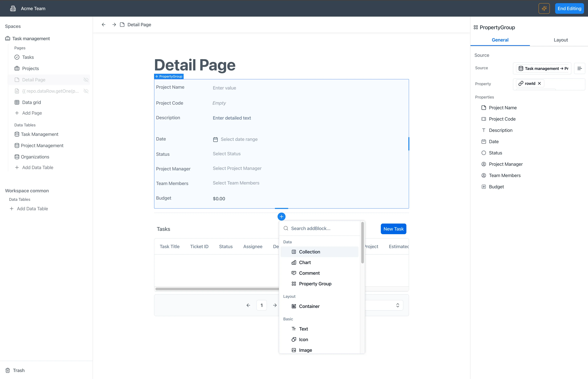Open the Task management source selector
The height and width of the screenshot is (379, 588).
coord(543,68)
